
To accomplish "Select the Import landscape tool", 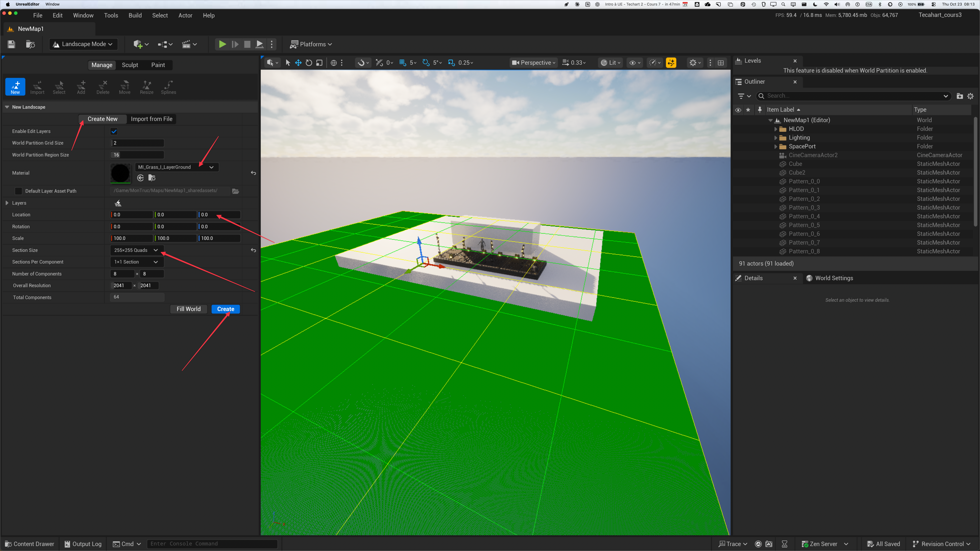I will point(37,87).
